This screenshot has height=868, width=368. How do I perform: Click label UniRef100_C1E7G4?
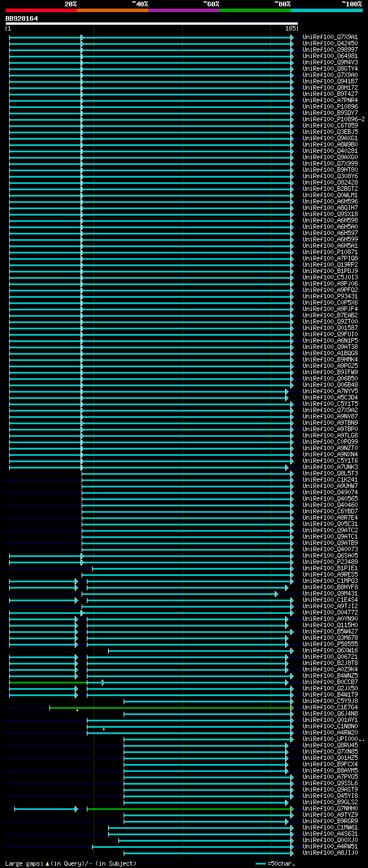click(x=330, y=708)
